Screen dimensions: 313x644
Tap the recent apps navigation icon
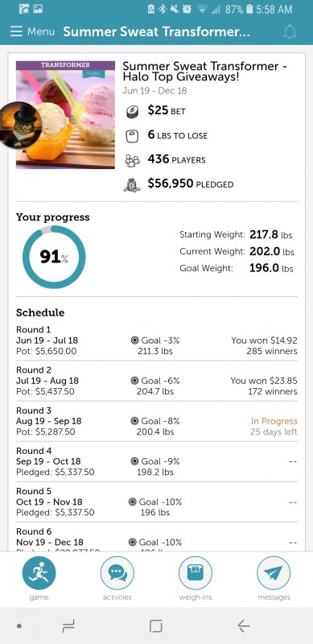(68, 625)
